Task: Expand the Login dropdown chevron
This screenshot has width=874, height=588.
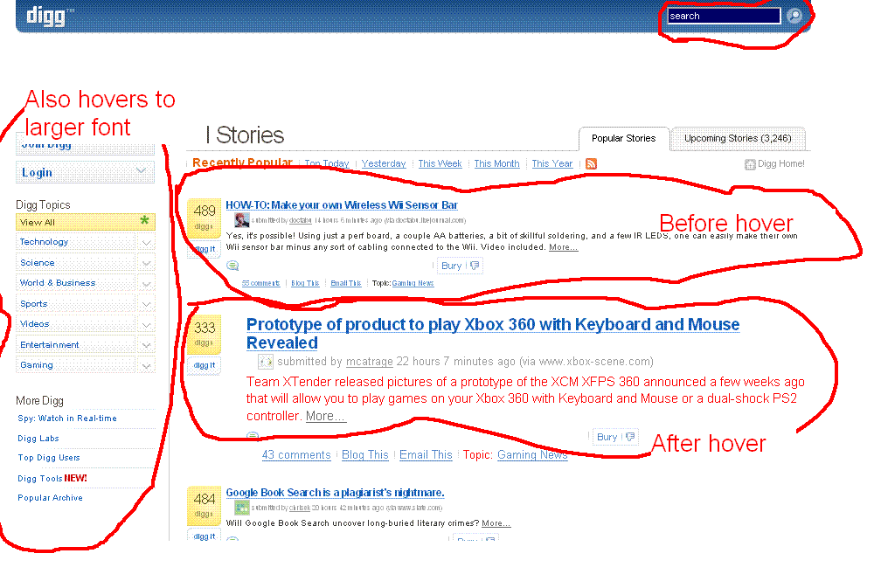Action: pos(142,170)
